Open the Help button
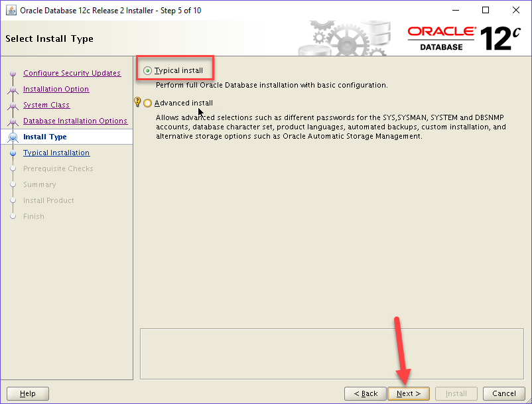This screenshot has height=404, width=532. pyautogui.click(x=28, y=393)
